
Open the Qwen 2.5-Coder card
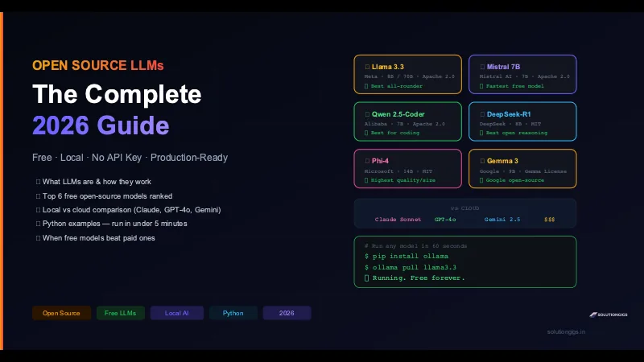coord(407,121)
